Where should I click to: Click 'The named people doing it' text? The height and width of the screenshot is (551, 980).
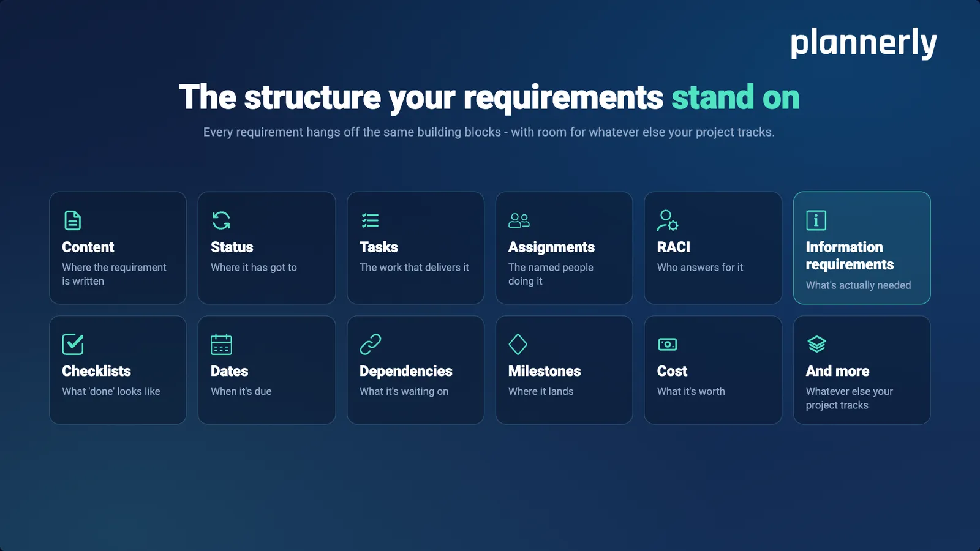551,274
